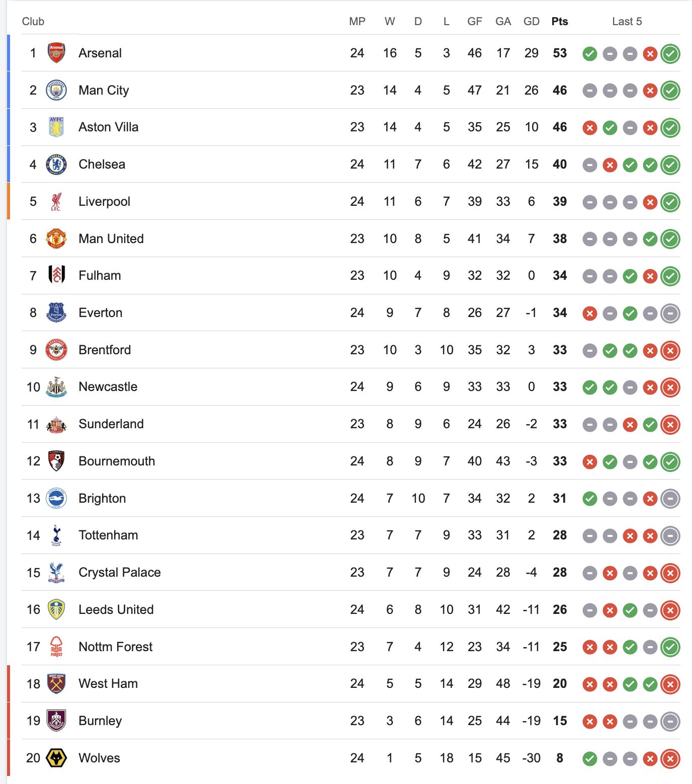Screen dimensions: 692x784
Task: Click the Pts column header
Action: (559, 22)
